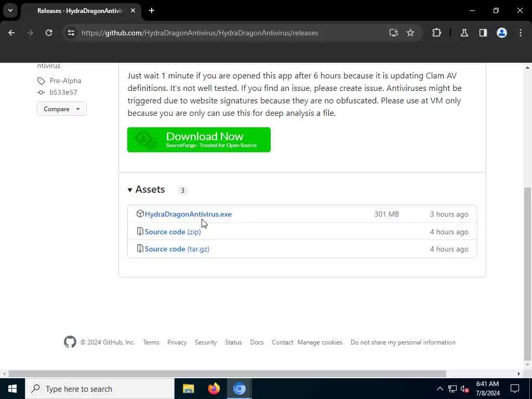This screenshot has width=532, height=399.
Task: Click the muted volume icon in tray
Action: (x=464, y=389)
